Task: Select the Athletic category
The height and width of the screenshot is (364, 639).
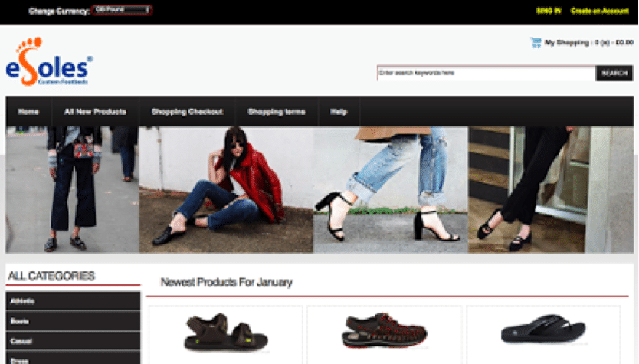Action: pos(73,301)
